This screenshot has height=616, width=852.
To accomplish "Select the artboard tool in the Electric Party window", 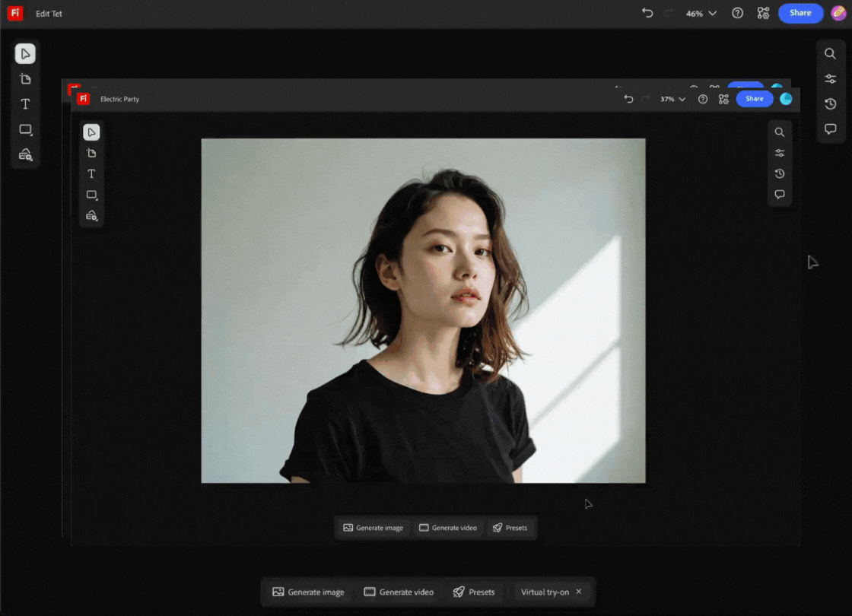I will click(91, 153).
